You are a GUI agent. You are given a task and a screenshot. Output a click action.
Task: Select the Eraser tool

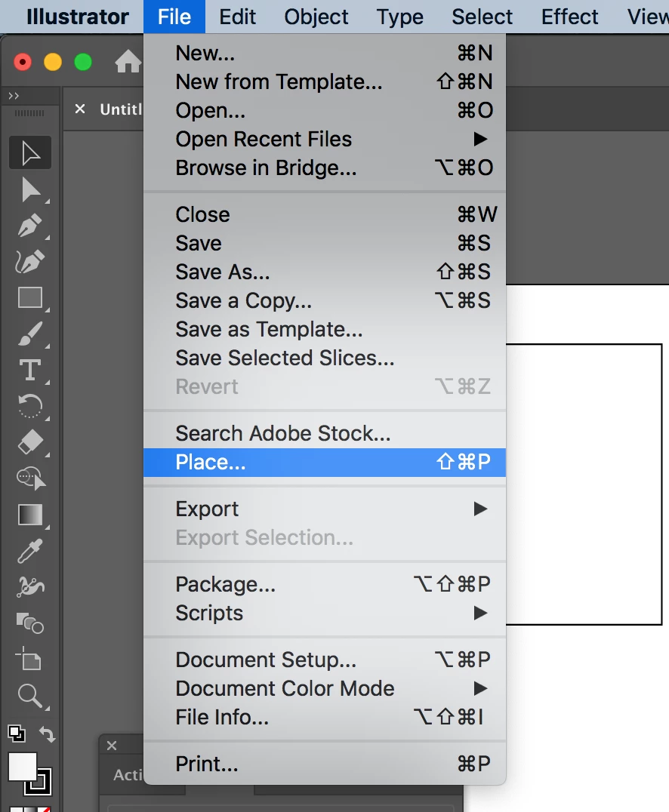click(x=30, y=443)
